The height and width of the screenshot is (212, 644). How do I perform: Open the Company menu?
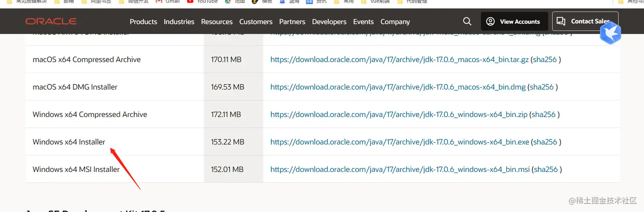click(395, 22)
